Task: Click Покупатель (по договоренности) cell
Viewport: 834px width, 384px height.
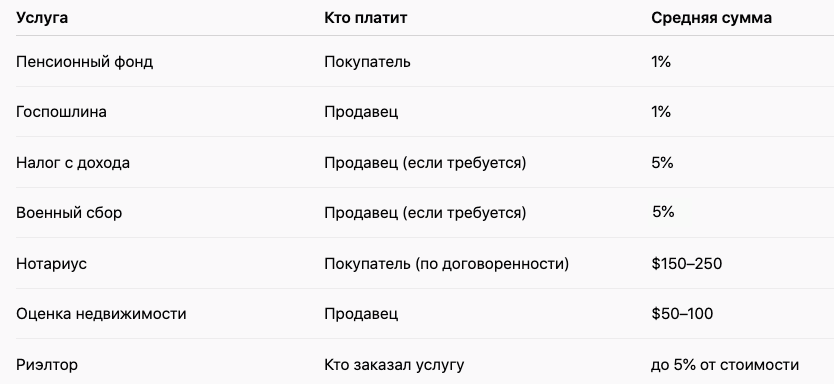Action: (446, 263)
